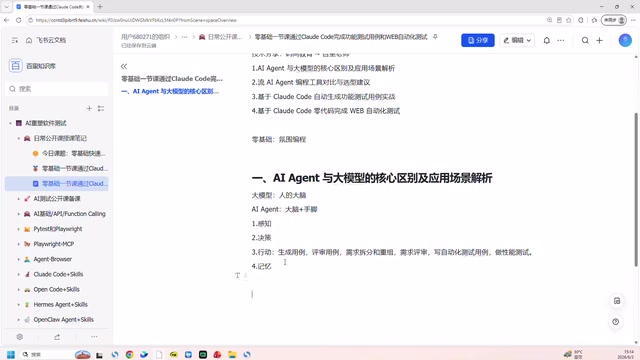Expand the AI测试公开课备课 node
Viewport: 640px width, 360px height.
click(x=18, y=199)
